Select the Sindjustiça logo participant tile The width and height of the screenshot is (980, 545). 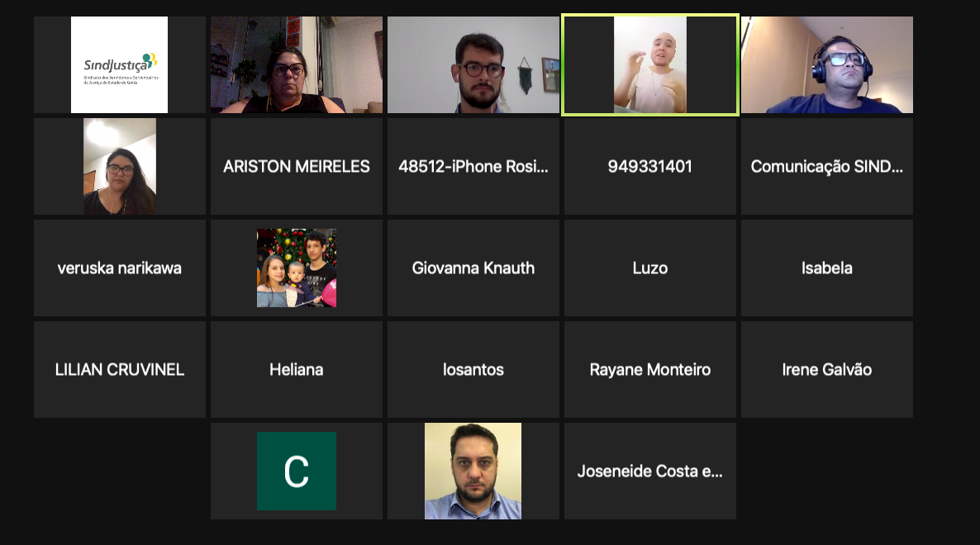pyautogui.click(x=119, y=65)
